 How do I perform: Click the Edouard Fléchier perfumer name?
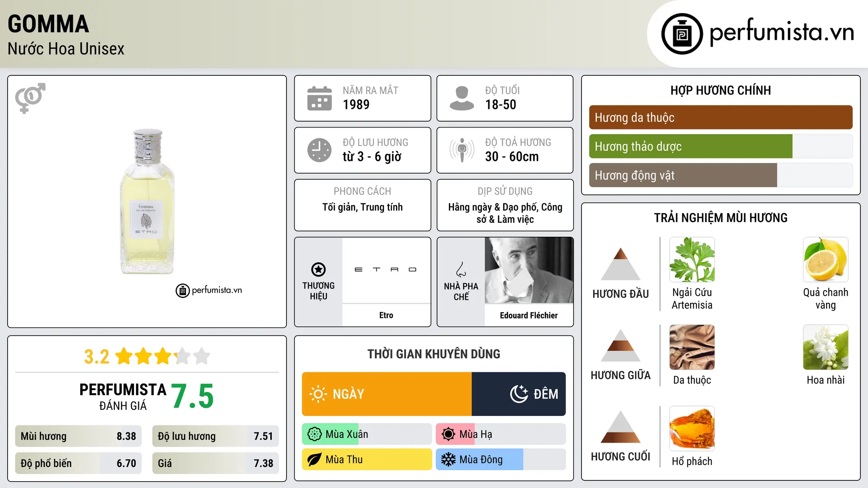point(529,316)
